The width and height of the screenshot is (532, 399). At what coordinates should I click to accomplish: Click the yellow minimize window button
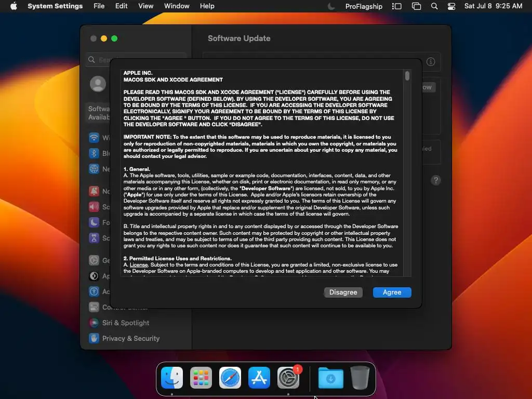point(104,38)
